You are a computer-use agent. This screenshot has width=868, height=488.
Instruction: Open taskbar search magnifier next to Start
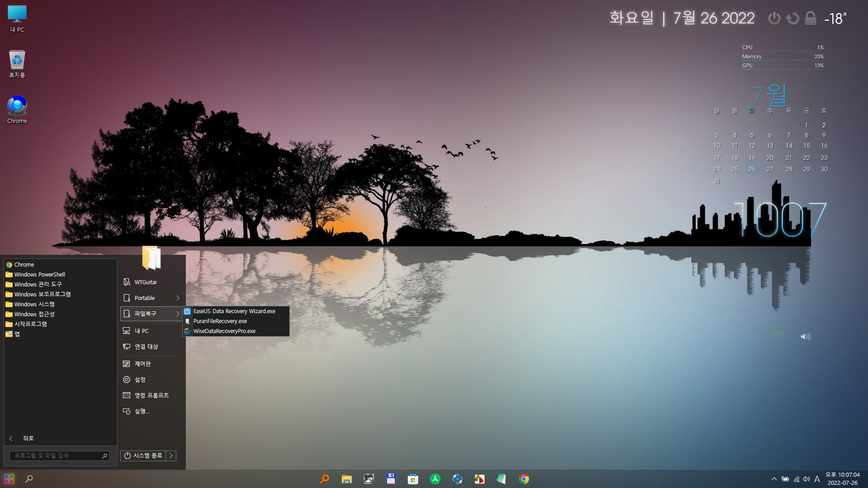(x=29, y=479)
